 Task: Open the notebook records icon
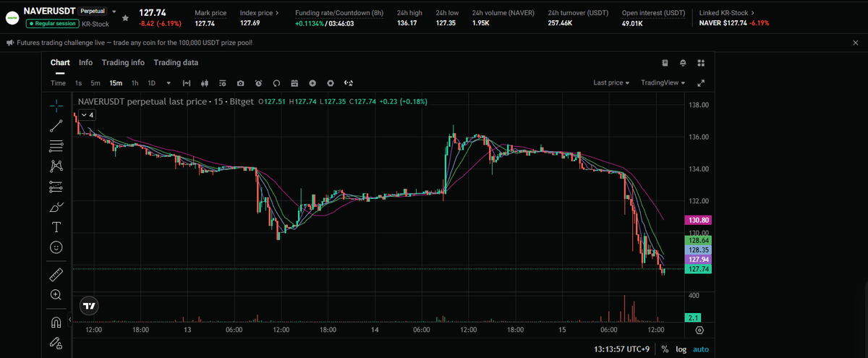click(x=665, y=62)
